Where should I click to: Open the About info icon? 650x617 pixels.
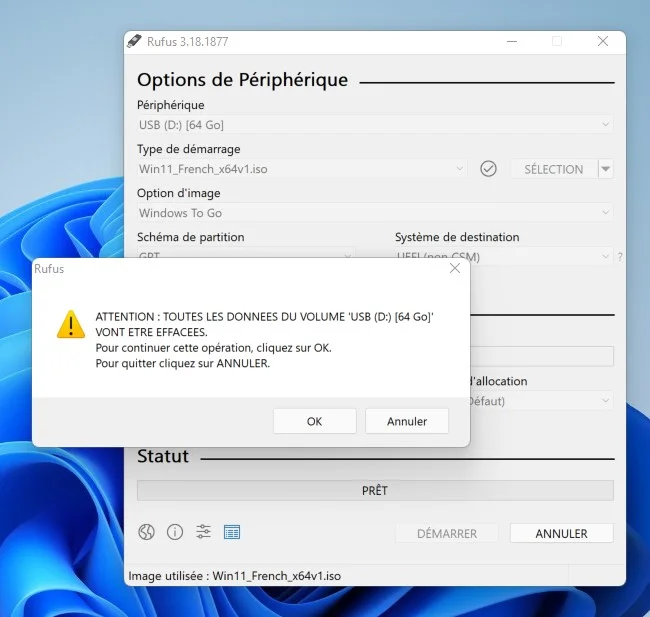175,532
